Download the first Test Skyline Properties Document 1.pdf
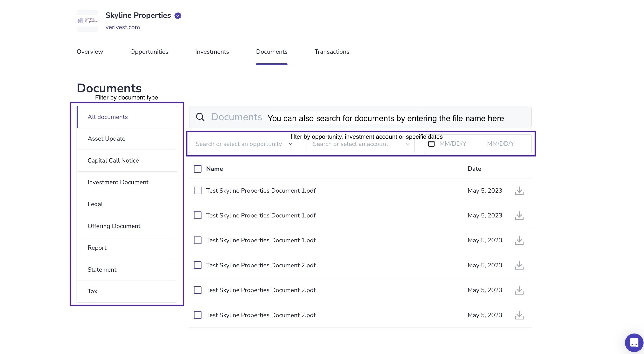The width and height of the screenshot is (644, 354). (x=519, y=191)
